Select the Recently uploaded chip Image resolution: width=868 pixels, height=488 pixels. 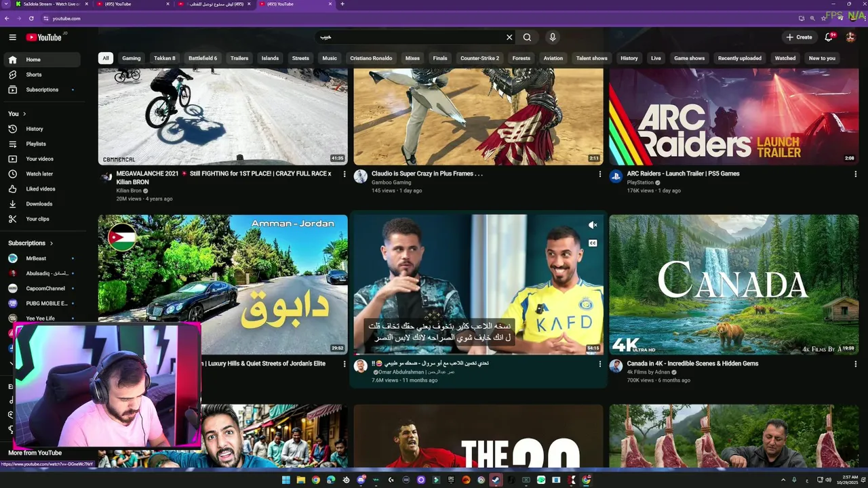tap(740, 58)
